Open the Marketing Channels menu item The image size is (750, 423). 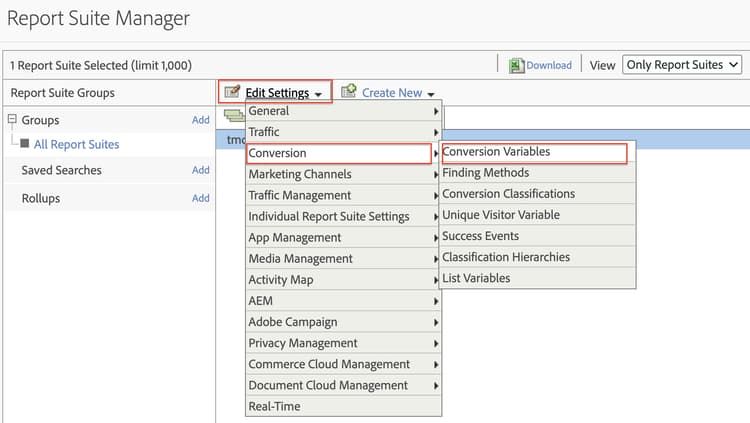pyautogui.click(x=300, y=174)
